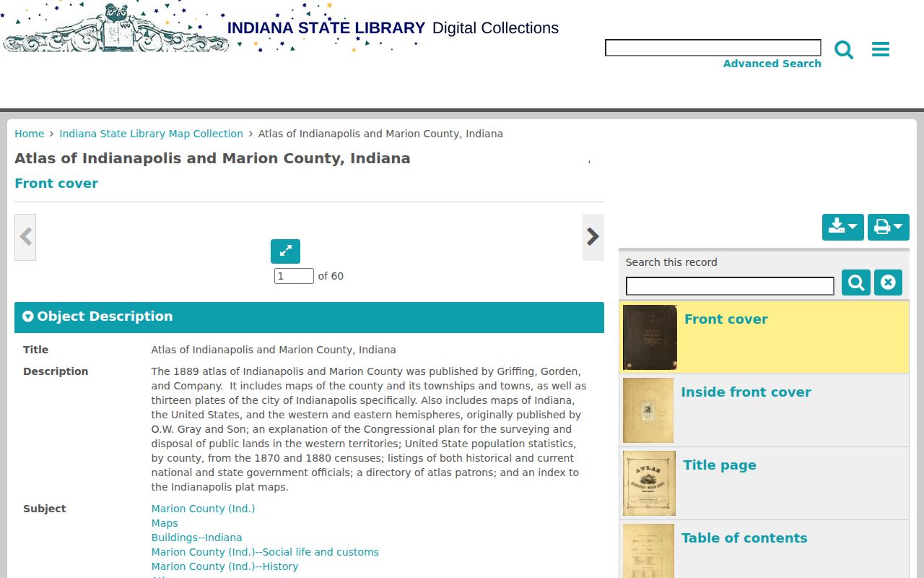The image size is (924, 578).
Task: Go to previous page arrow
Action: pyautogui.click(x=25, y=237)
